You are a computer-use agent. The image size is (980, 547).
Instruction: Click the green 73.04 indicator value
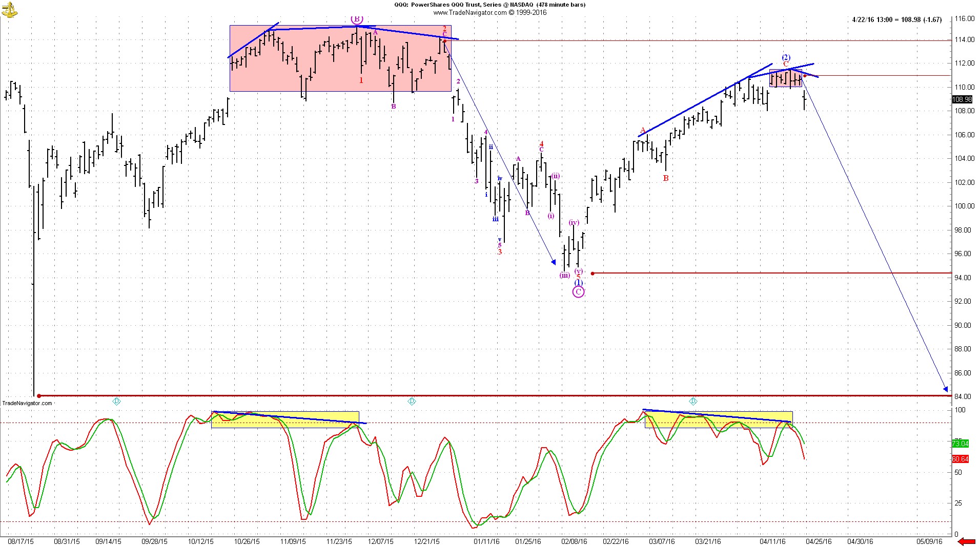click(960, 444)
